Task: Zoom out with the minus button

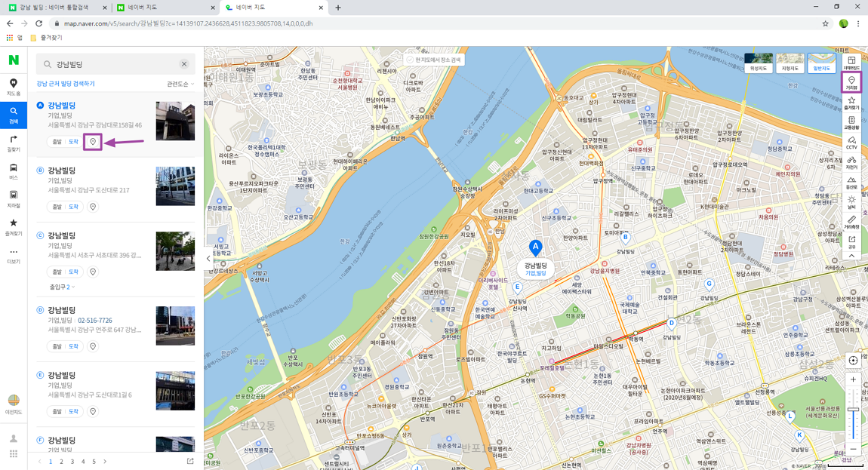Action: coord(853,448)
